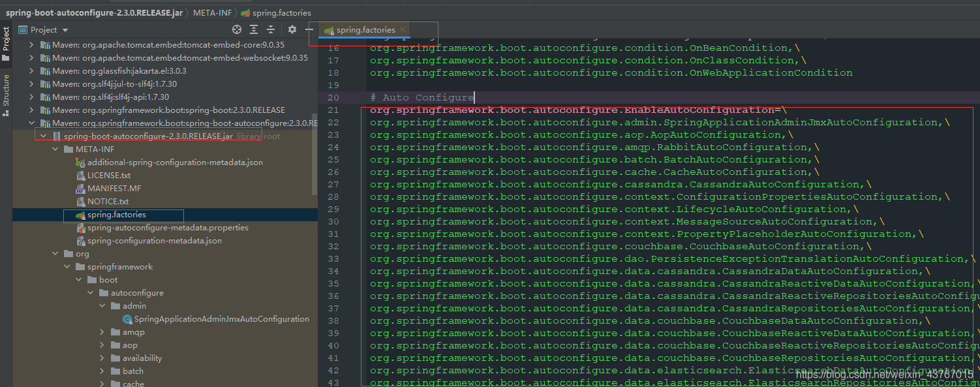This screenshot has width=980, height=387.
Task: Click the MANIFEST.MF file icon
Action: coord(80,189)
